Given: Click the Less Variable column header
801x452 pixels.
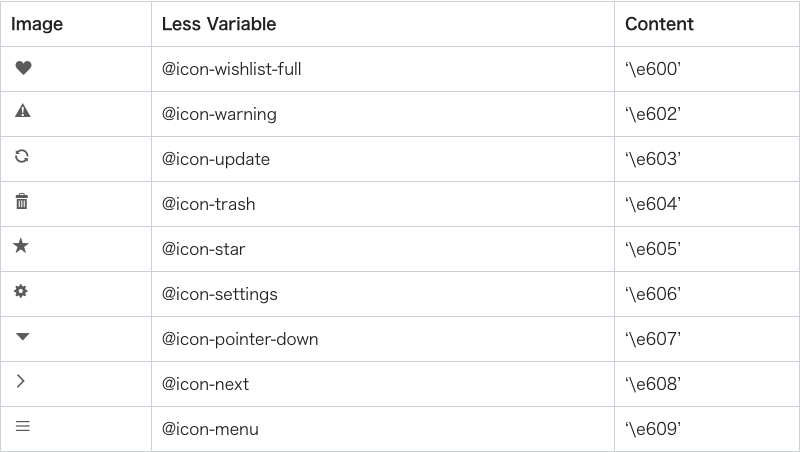Looking at the screenshot, I should pyautogui.click(x=219, y=24).
